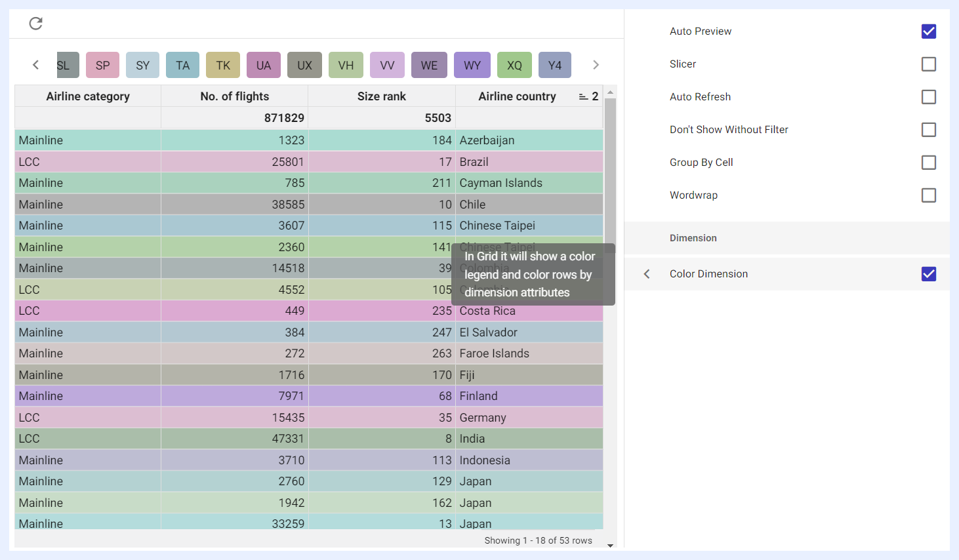Click the scrollbar down arrow of the grid
Screen dimensions: 959x560
(610, 545)
